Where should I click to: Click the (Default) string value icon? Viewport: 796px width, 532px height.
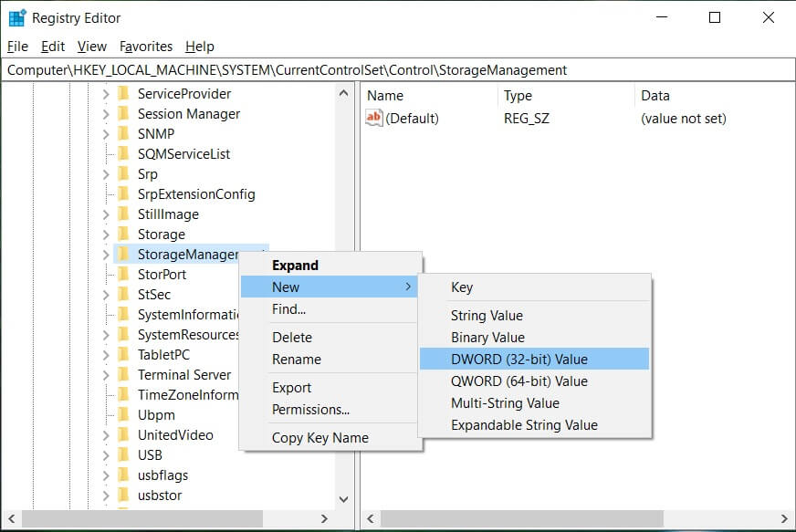click(x=373, y=119)
